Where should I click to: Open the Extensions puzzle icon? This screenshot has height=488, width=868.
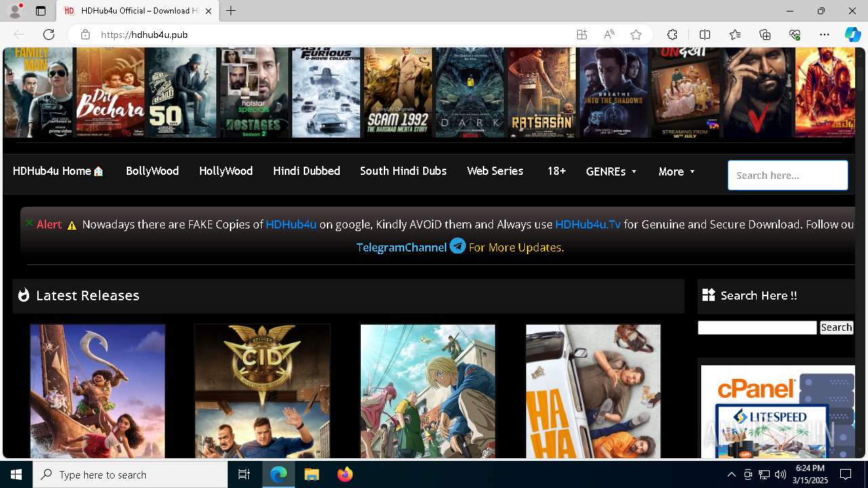(x=672, y=35)
